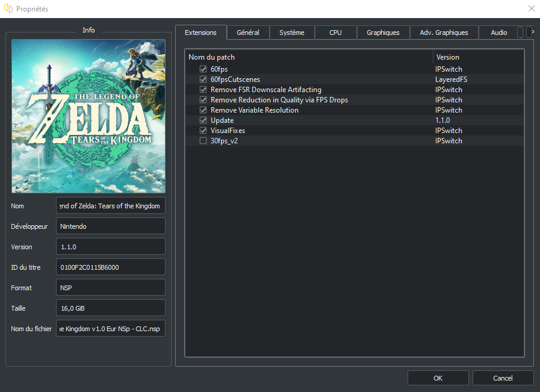Disable the VisualFixes patch checkbox

[x=203, y=131]
